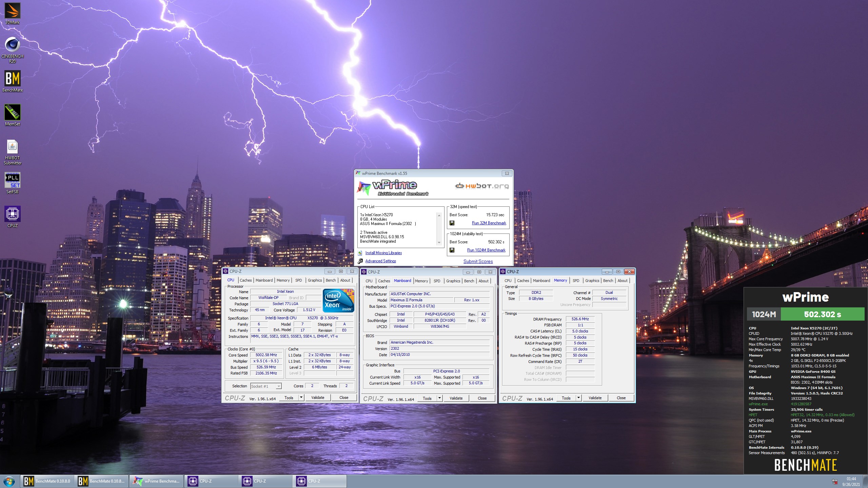Close the wPrime Benchmark window

click(x=507, y=173)
